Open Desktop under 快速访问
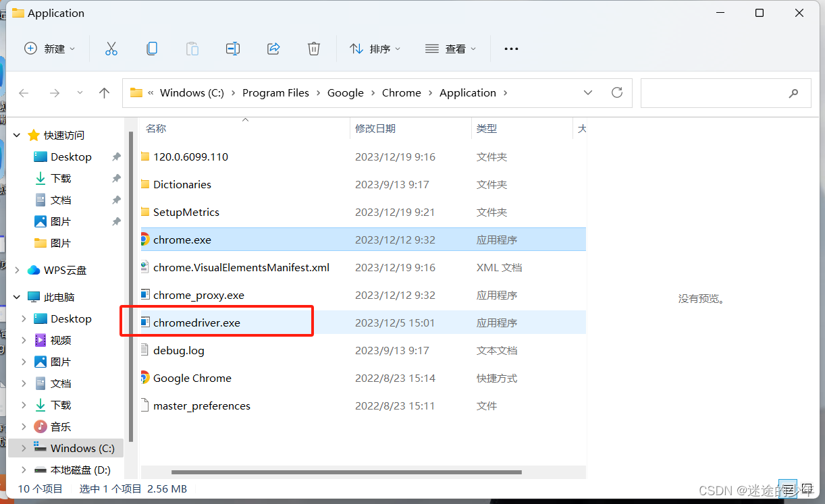The height and width of the screenshot is (504, 825). [x=71, y=157]
